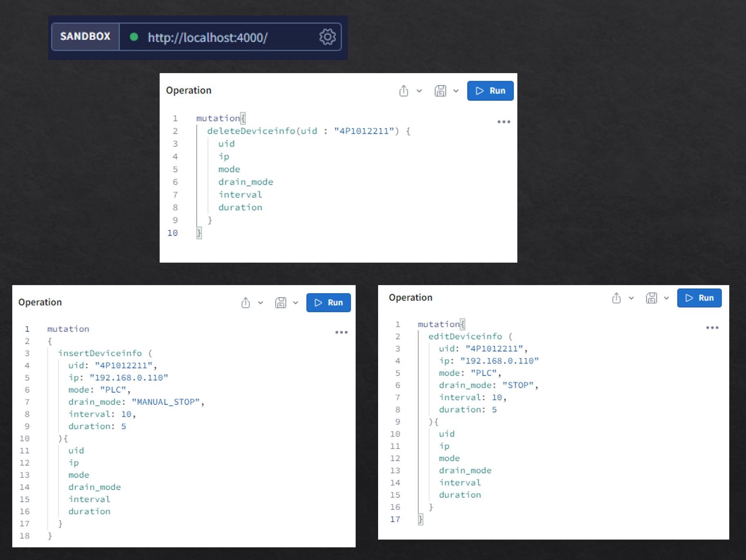The width and height of the screenshot is (746, 560).
Task: Click Operation heading of editDeviceinfo panel
Action: (x=410, y=297)
